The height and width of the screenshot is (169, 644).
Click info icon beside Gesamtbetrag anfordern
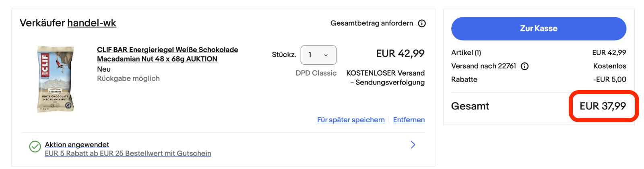tap(422, 23)
